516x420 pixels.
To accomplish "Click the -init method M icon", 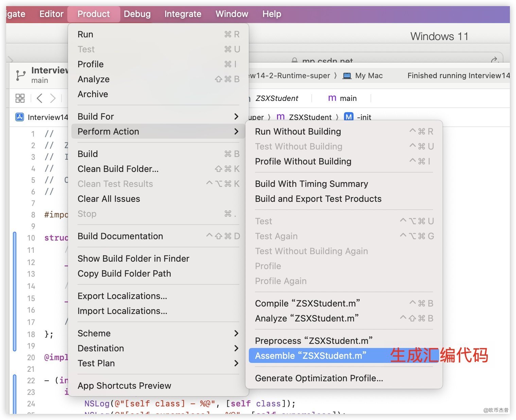I will point(348,117).
